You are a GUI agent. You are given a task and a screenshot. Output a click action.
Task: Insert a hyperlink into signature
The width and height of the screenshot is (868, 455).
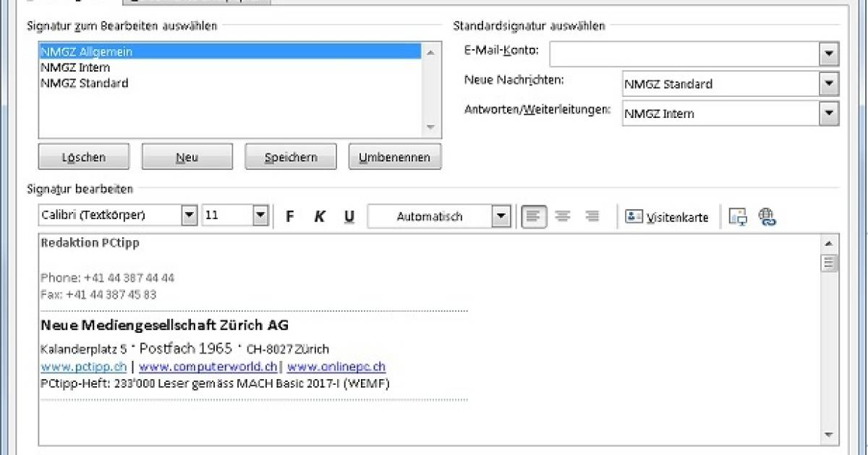point(767,216)
